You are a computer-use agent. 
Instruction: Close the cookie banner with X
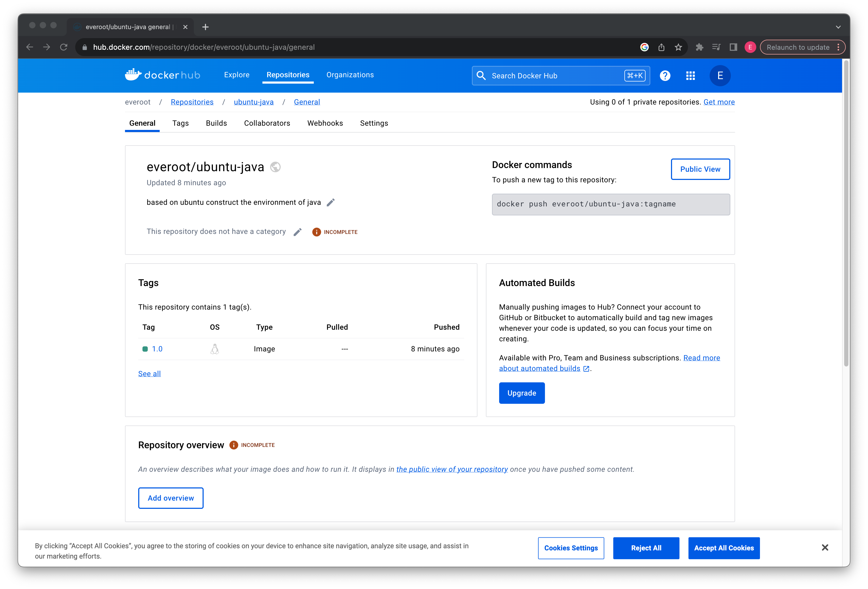(x=825, y=547)
